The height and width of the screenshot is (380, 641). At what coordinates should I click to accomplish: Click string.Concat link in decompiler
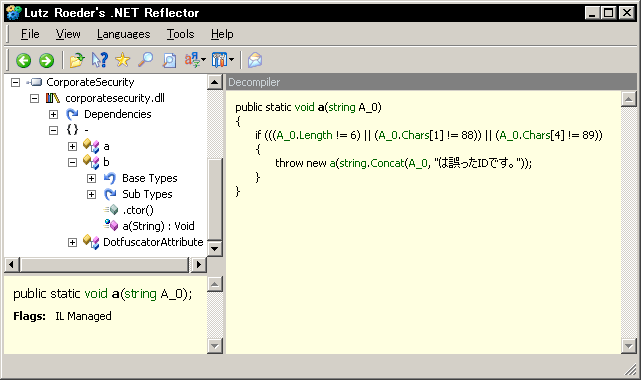(x=372, y=163)
